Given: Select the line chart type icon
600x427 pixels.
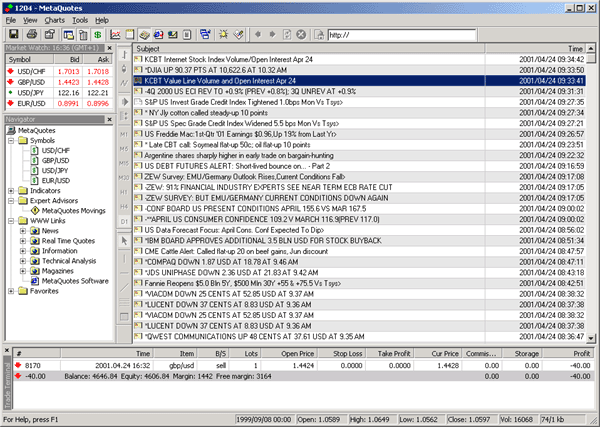Looking at the screenshot, I should point(124,83).
